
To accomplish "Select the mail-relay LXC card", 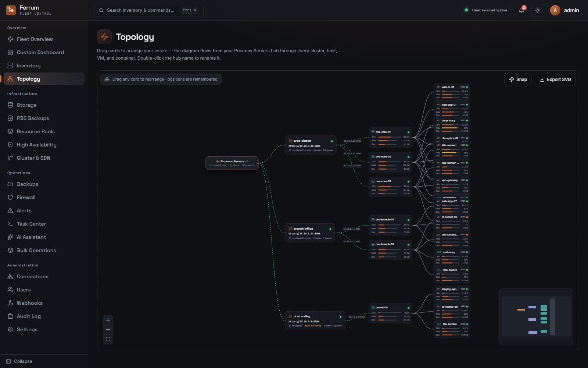I will [x=452, y=257].
